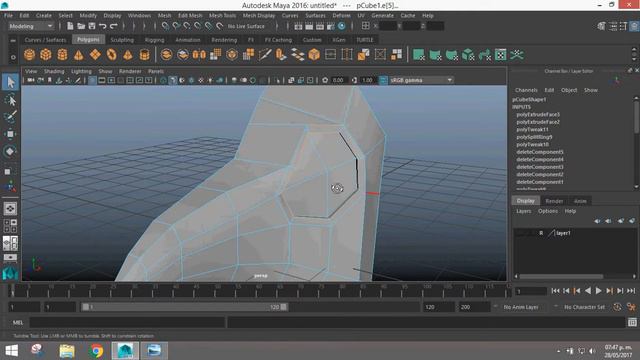The height and width of the screenshot is (360, 640).
Task: Select polySplitRing9 input node
Action: (x=534, y=137)
